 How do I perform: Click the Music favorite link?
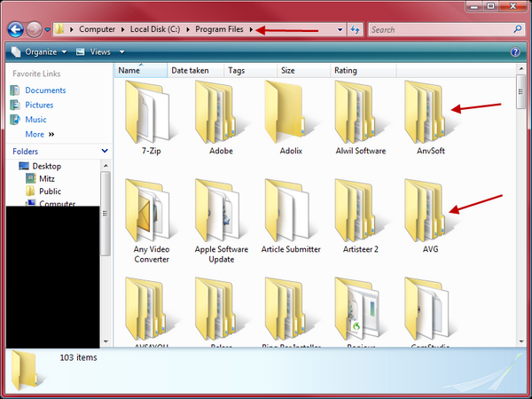[x=35, y=119]
